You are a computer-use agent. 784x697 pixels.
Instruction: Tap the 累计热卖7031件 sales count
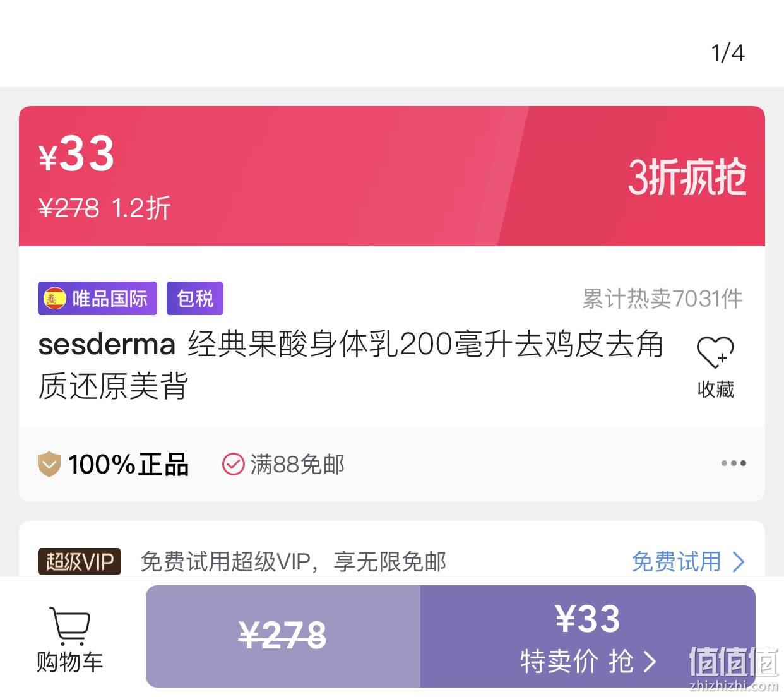[x=662, y=299]
